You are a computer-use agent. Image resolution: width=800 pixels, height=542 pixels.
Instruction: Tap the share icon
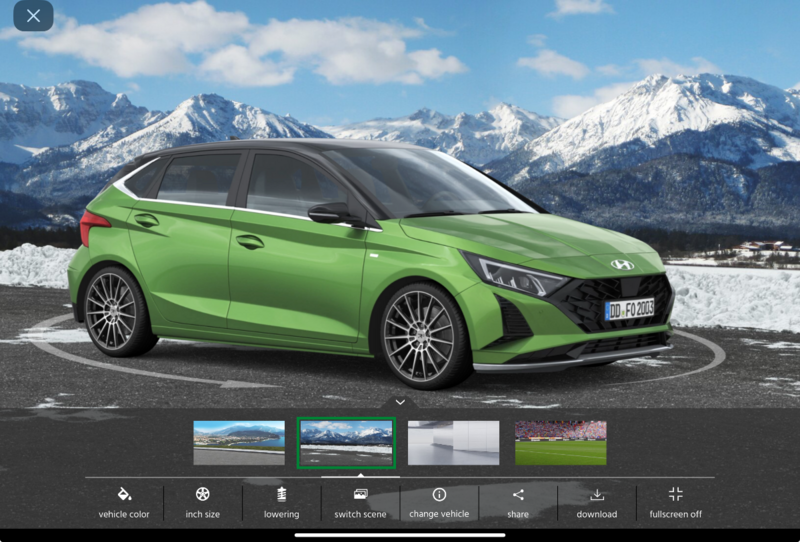(518, 494)
